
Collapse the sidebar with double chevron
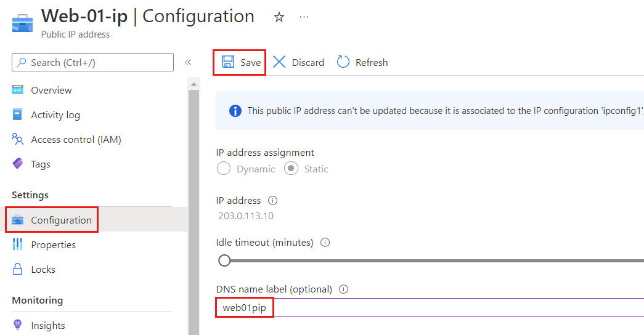click(188, 62)
